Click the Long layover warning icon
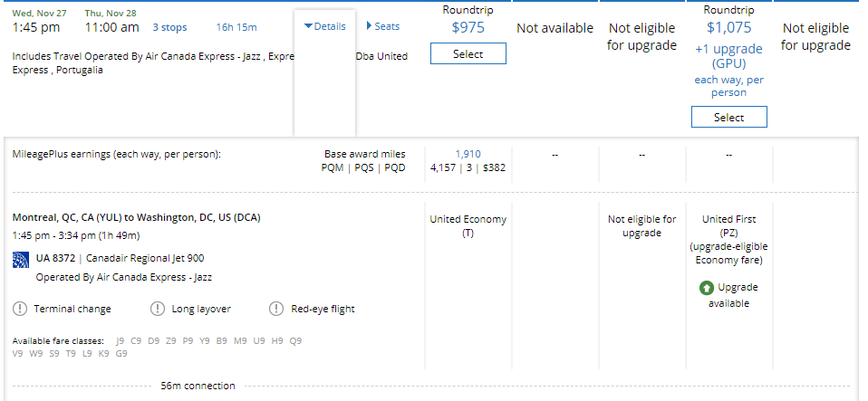The width and height of the screenshot is (868, 401). tap(159, 309)
